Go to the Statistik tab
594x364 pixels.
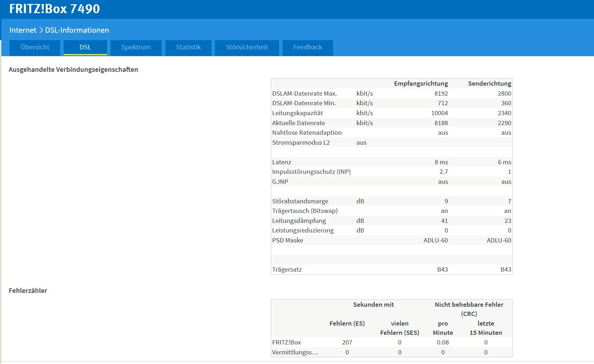point(188,47)
